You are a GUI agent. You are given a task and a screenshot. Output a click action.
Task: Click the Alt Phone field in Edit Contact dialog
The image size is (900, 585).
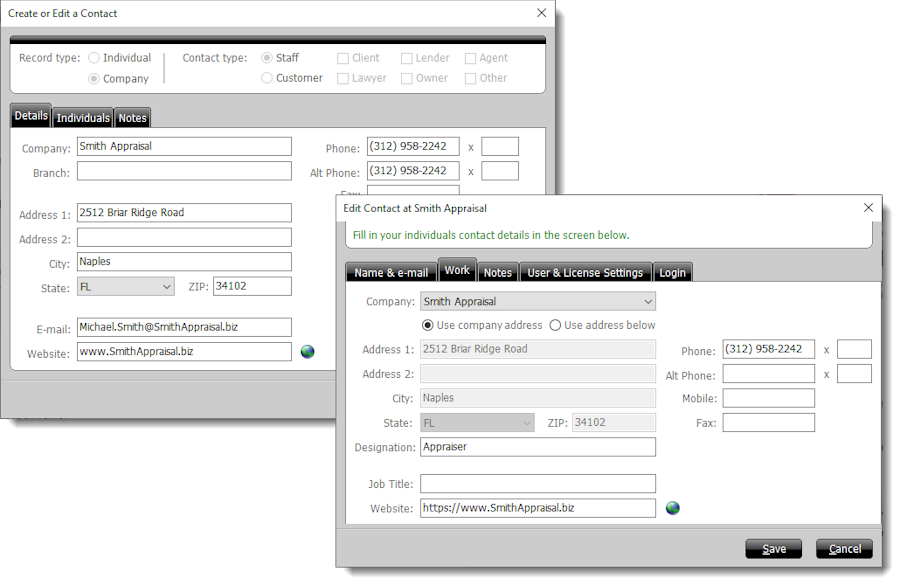coord(769,374)
